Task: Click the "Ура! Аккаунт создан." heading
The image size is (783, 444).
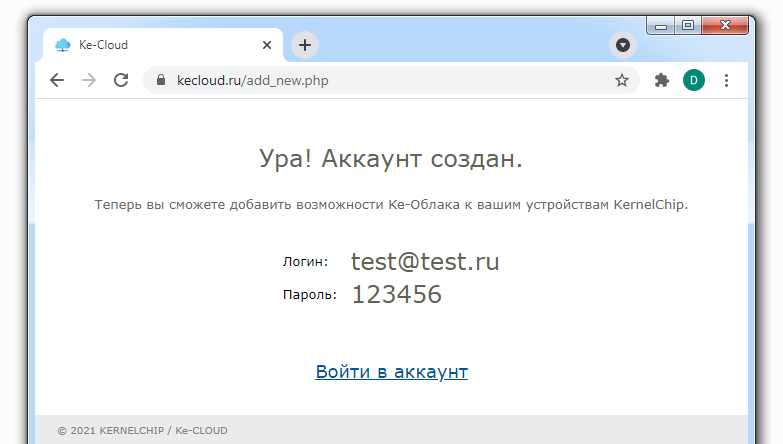Action: (x=391, y=159)
